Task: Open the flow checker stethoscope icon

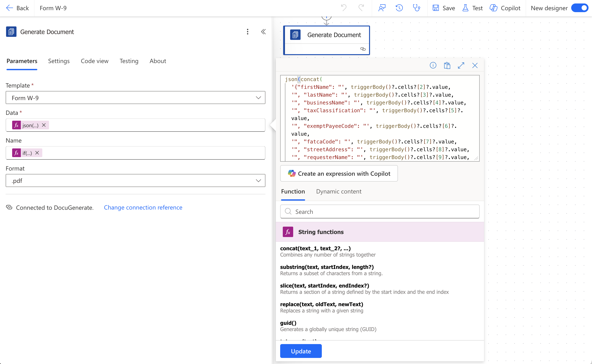Action: [x=417, y=8]
